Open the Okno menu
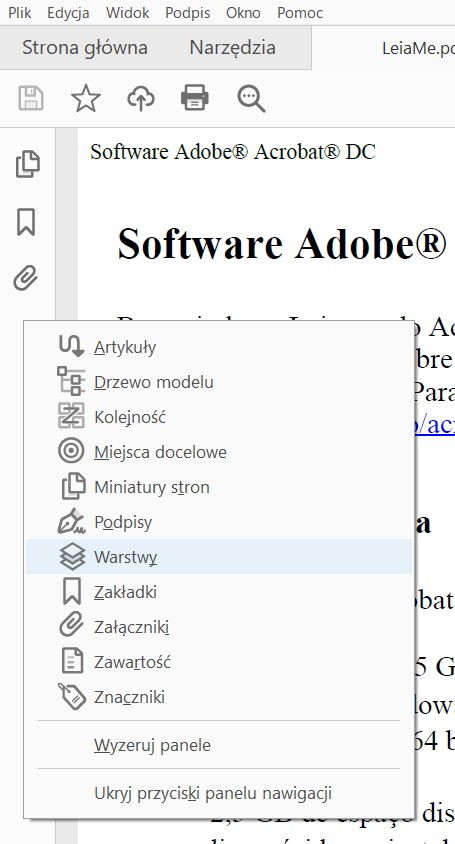Screen dimensions: 455x844 coord(243,12)
